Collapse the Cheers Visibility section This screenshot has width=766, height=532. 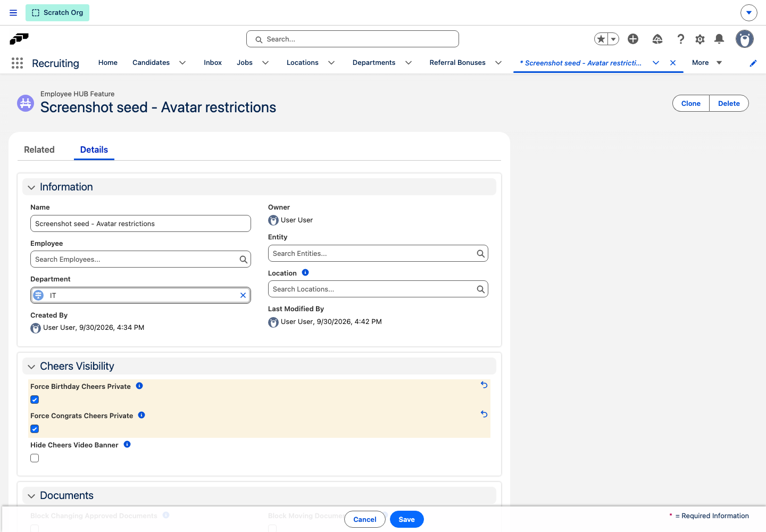31,367
